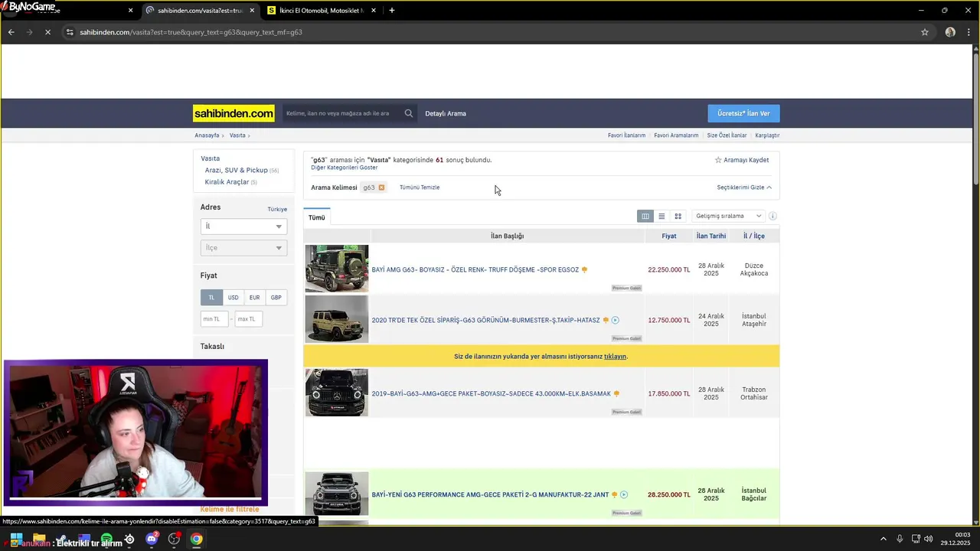This screenshot has width=980, height=551.
Task: Click the min TL price field
Action: pos(214,319)
